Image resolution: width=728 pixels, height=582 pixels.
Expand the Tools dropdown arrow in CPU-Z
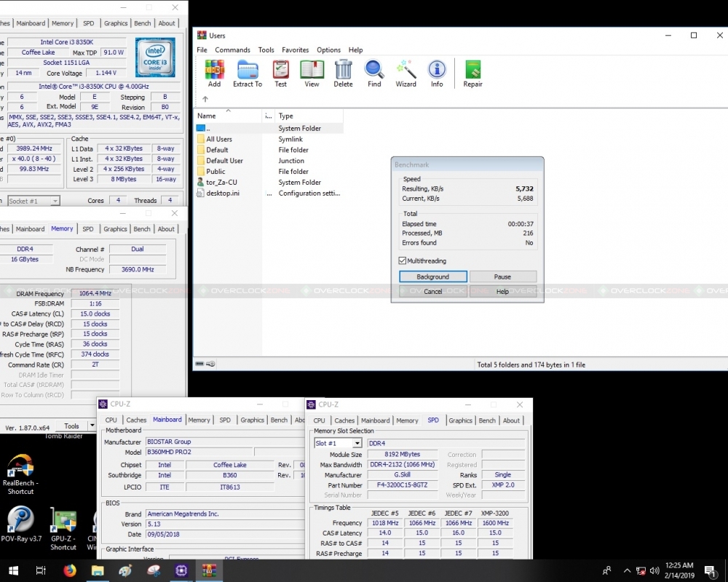point(92,426)
